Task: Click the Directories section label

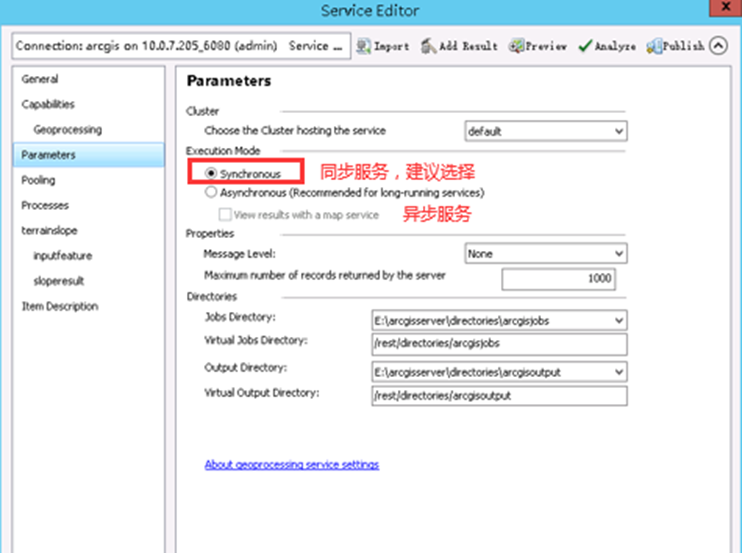Action: [x=212, y=297]
